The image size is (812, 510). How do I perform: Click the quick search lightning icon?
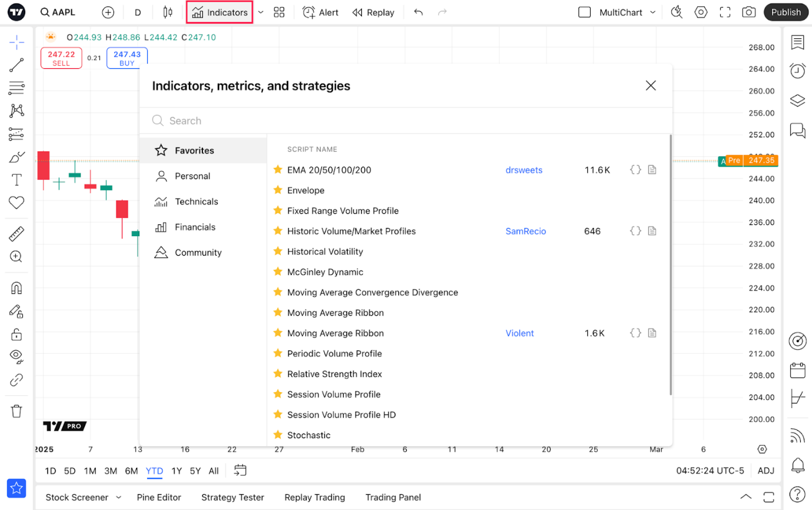677,12
